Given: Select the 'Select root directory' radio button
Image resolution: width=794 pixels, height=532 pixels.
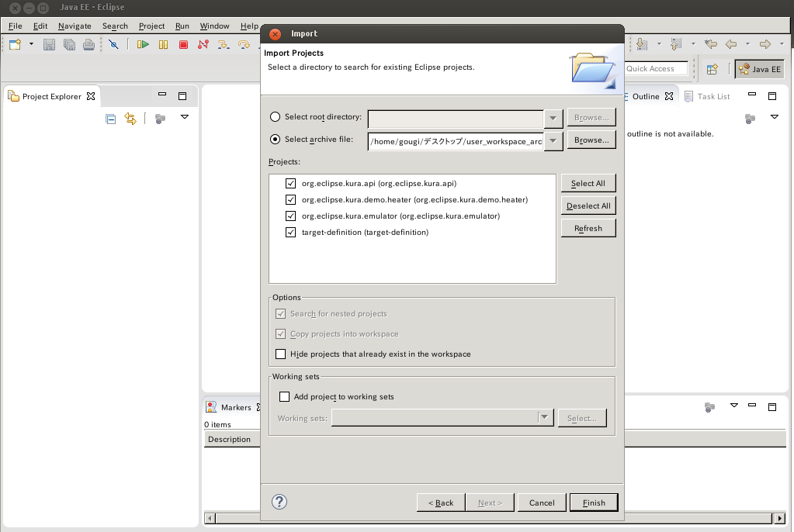Looking at the screenshot, I should (x=275, y=117).
